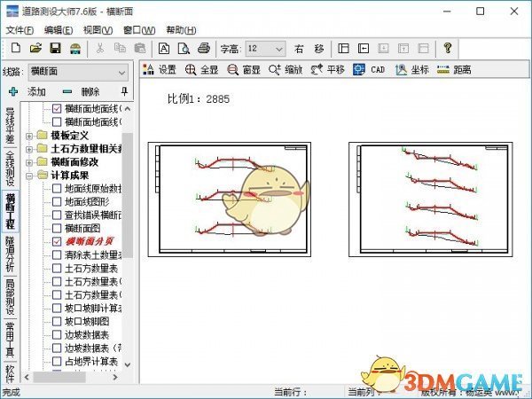Check the 横断面图 checkbox
The height and width of the screenshot is (399, 532).
click(x=57, y=229)
